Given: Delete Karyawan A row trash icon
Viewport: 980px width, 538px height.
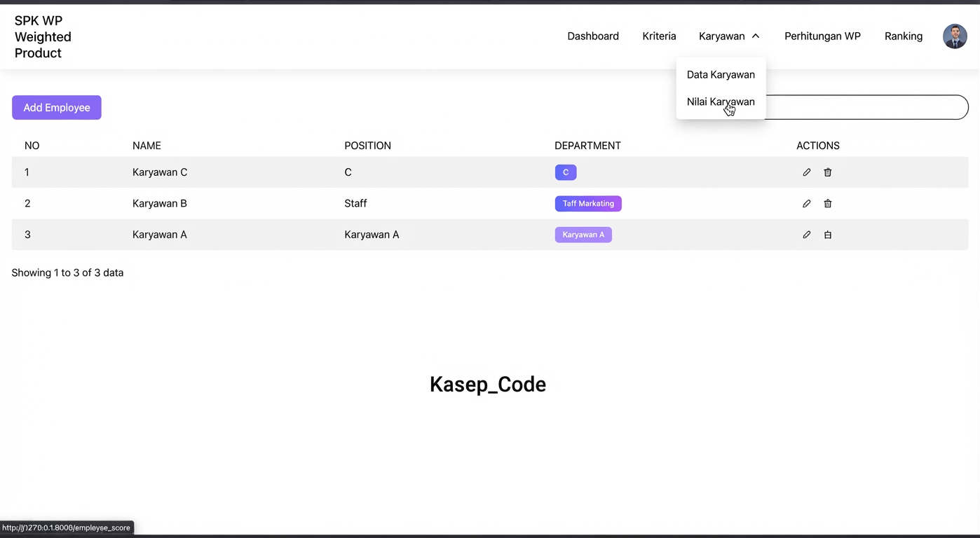Looking at the screenshot, I should [x=827, y=235].
